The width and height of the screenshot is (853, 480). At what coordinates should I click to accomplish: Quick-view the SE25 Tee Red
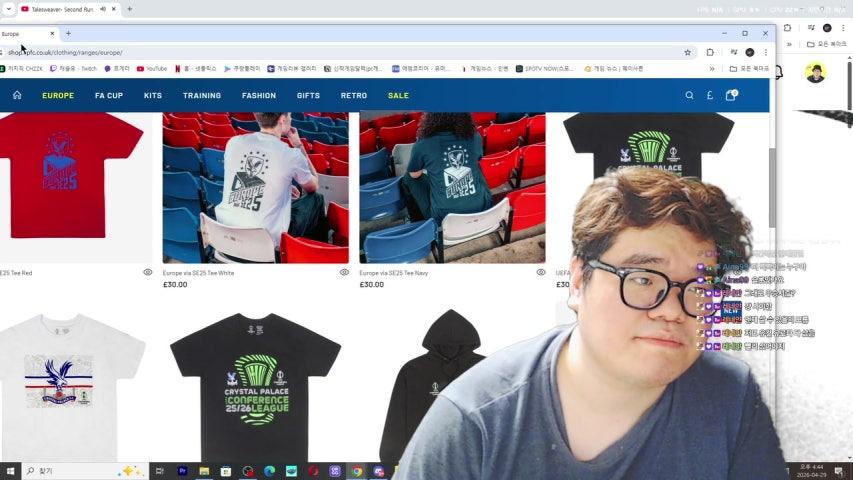[147, 272]
